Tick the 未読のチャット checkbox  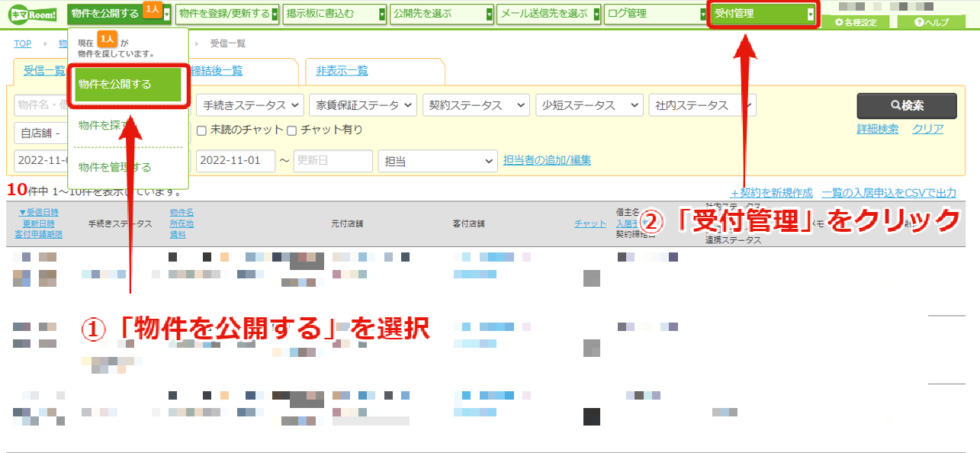[x=201, y=130]
